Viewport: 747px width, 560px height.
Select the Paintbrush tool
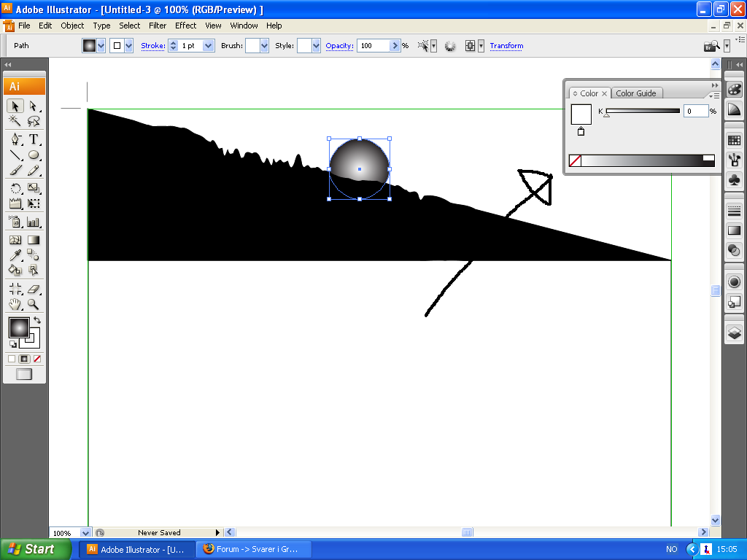coord(15,170)
